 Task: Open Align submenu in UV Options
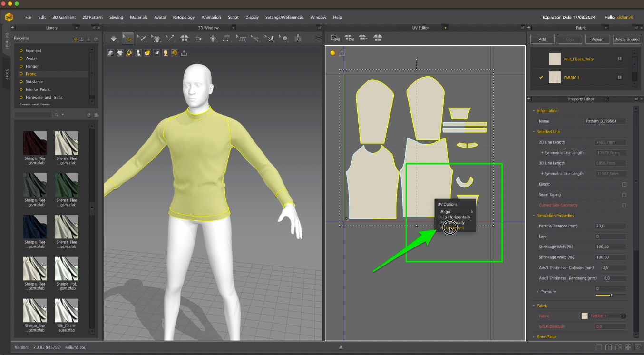456,212
